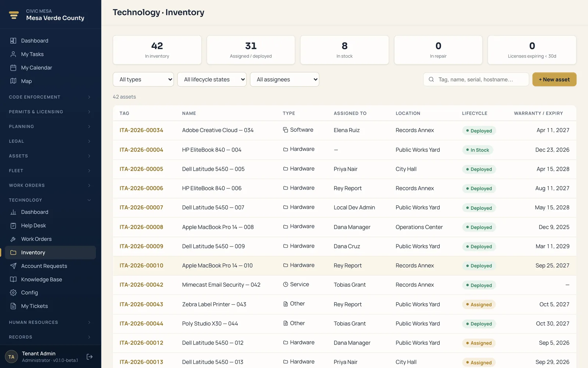Screen dimensions: 588x368
Task: Click the Work Orders wrench icon
Action: [x=13, y=239]
